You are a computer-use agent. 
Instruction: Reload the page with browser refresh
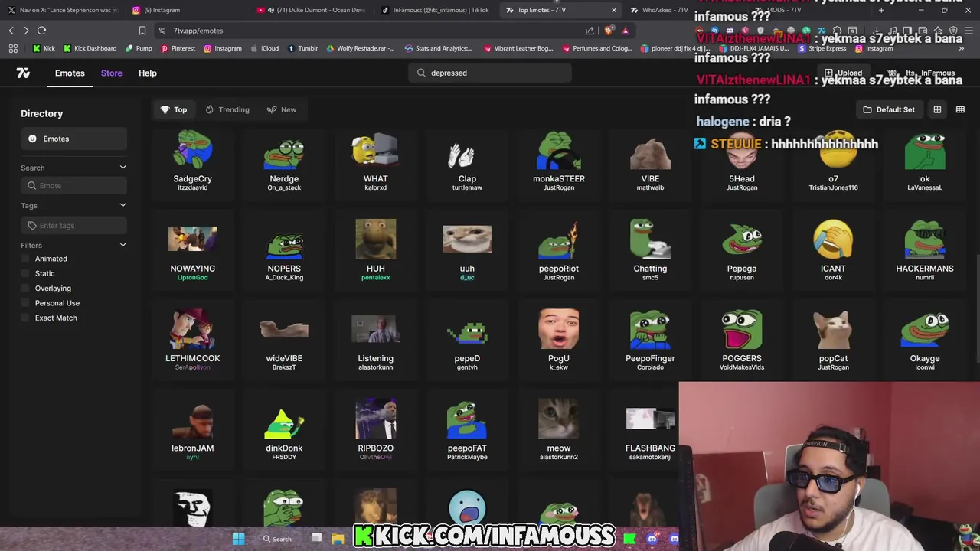click(x=41, y=31)
